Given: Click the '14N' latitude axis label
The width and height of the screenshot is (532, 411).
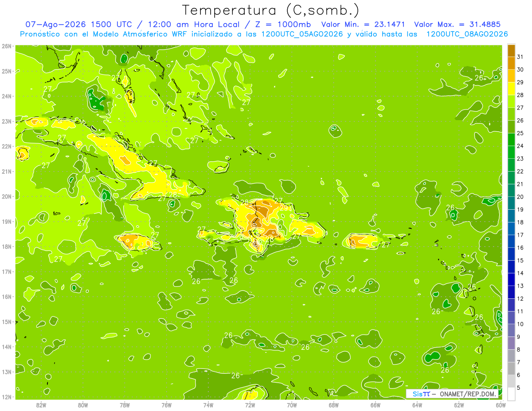Looking at the screenshot, I should tap(7, 347).
